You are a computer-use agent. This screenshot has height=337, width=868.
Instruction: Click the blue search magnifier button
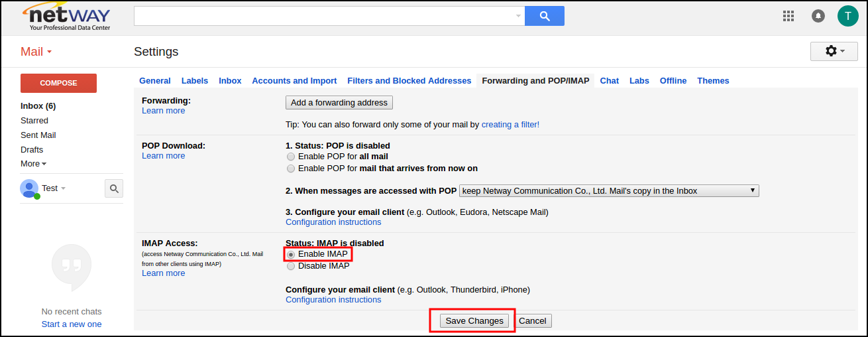click(544, 16)
